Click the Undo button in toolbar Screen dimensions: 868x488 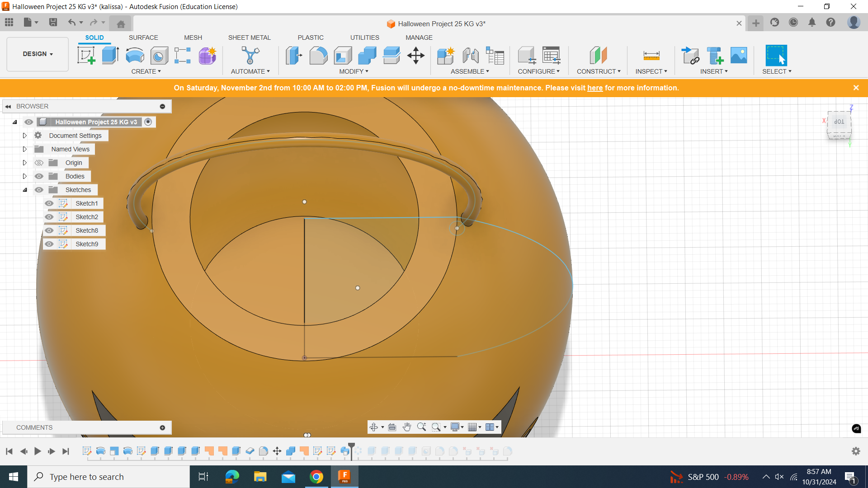point(71,23)
